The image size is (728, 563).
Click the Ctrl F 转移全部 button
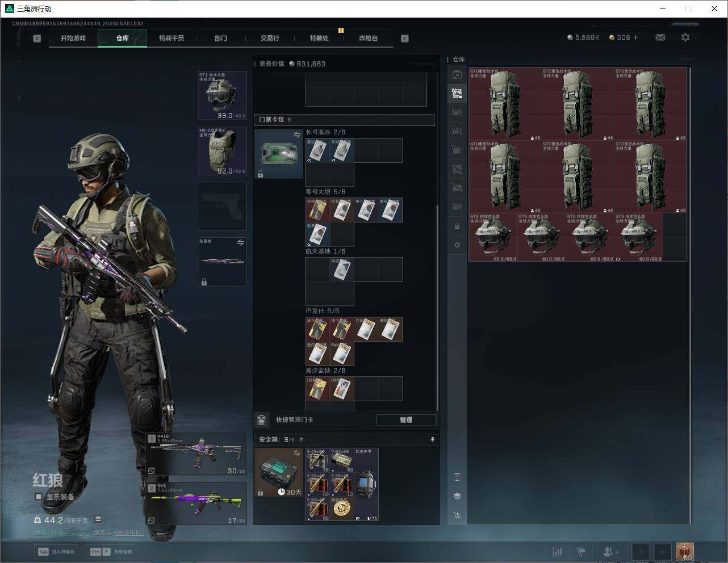pos(111,552)
